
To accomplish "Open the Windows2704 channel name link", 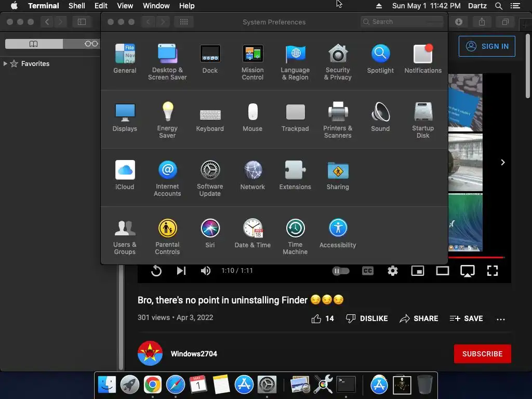I will click(x=194, y=354).
